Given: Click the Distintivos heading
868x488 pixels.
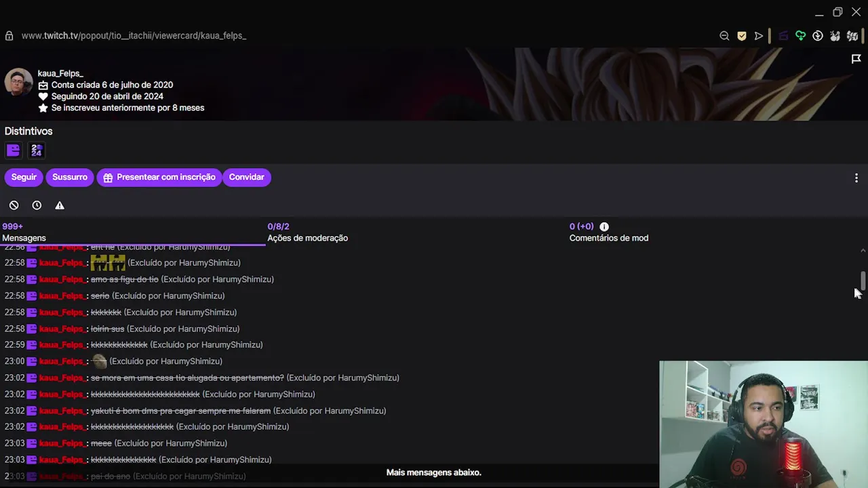Looking at the screenshot, I should point(28,131).
